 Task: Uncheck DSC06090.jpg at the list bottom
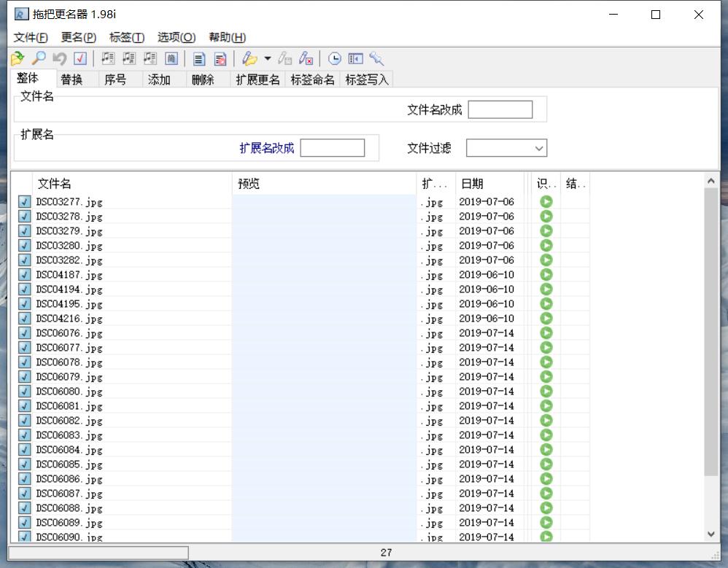click(x=24, y=537)
